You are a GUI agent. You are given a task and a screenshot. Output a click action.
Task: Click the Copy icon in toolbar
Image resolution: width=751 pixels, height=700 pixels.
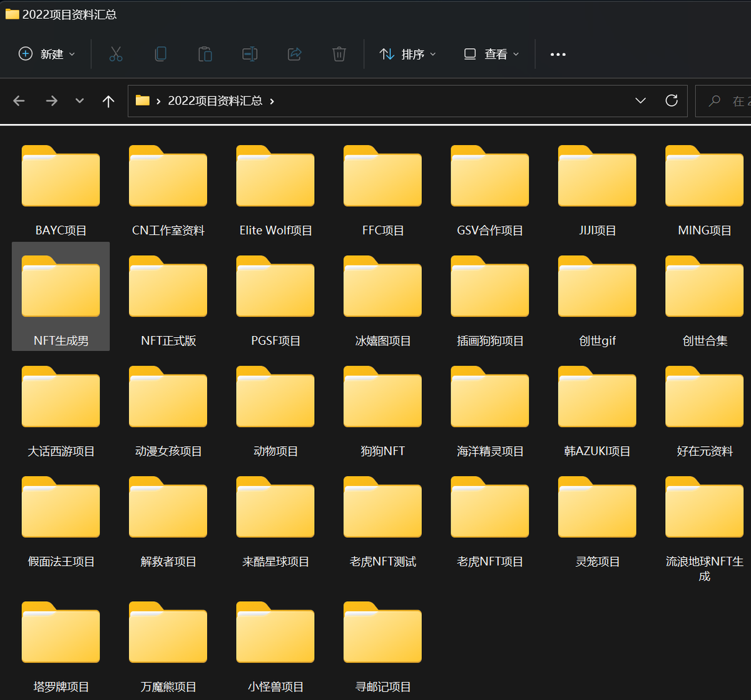(x=160, y=54)
